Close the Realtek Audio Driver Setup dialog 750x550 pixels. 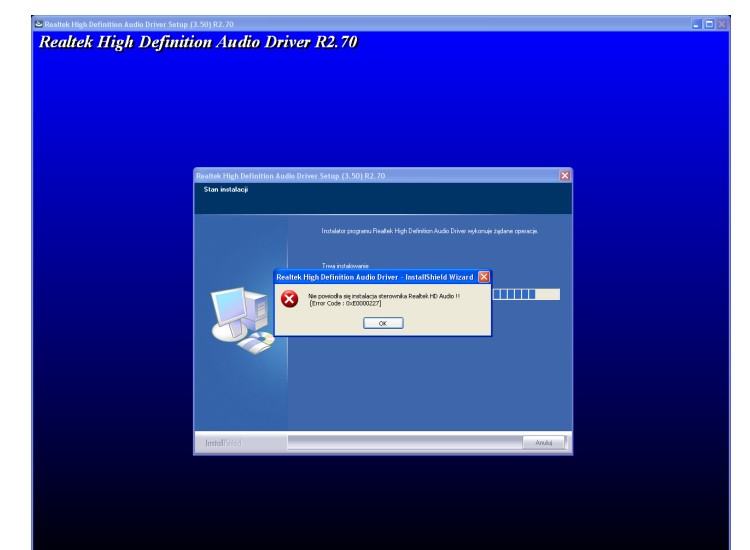564,176
